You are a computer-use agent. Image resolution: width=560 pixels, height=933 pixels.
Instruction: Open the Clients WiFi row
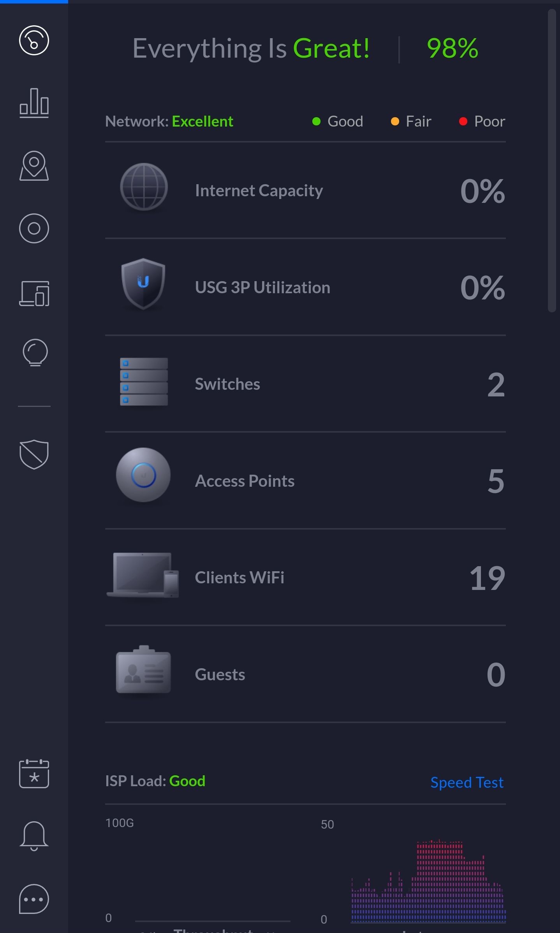(305, 577)
